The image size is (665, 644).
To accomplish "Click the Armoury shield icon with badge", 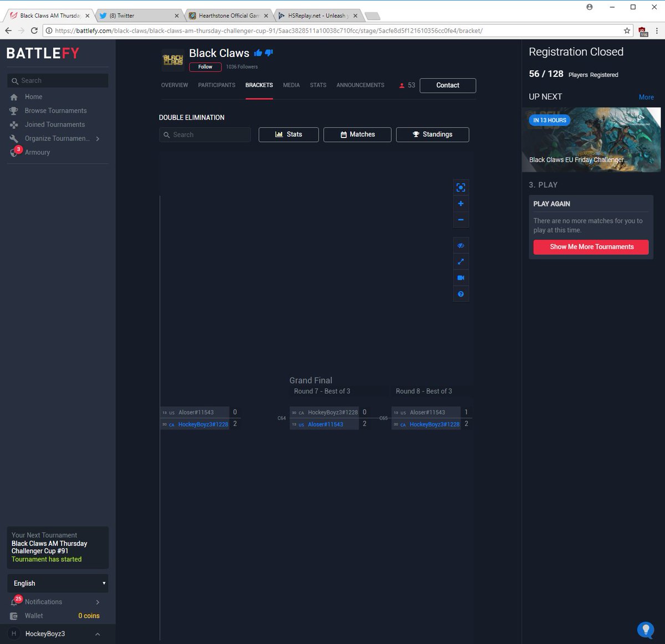I will pos(15,151).
